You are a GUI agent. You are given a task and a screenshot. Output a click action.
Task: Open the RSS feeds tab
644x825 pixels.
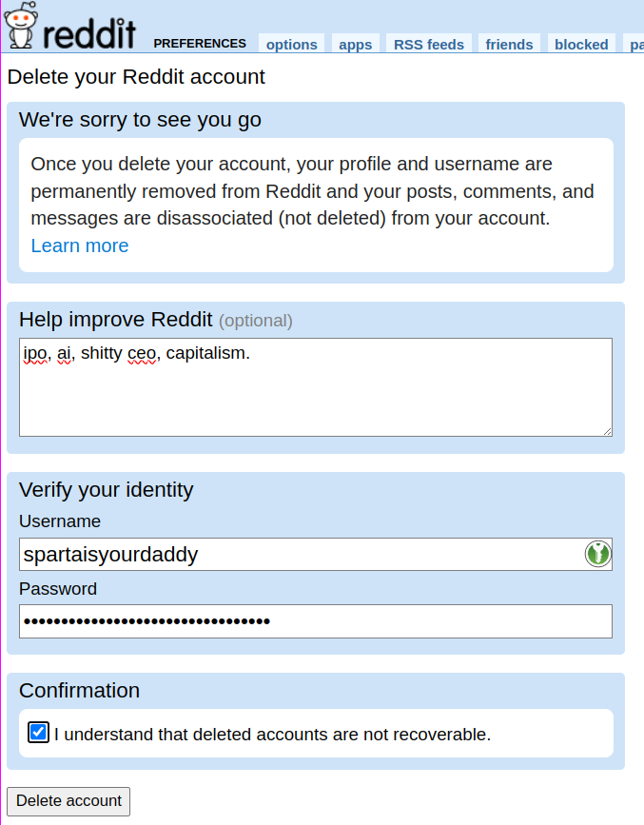(x=429, y=44)
